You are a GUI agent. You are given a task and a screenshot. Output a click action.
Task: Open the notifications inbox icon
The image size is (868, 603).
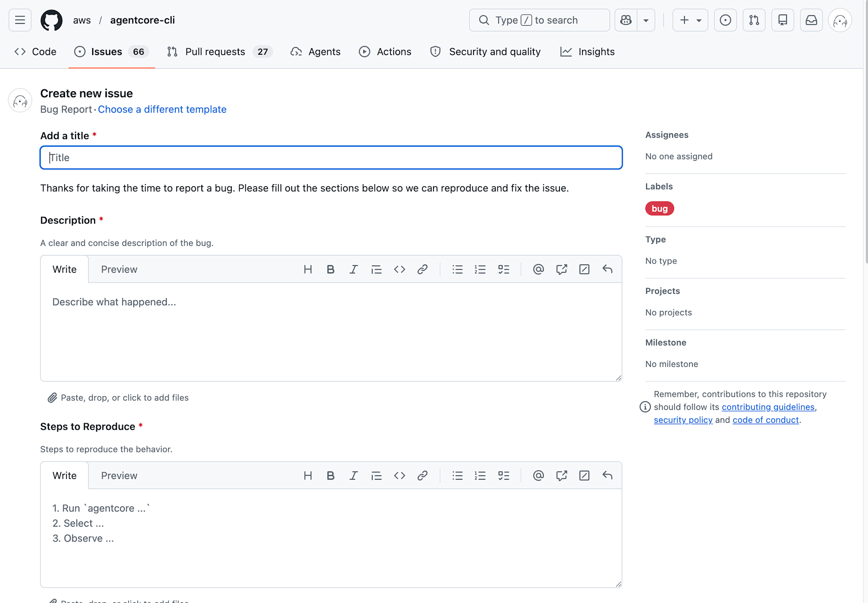click(811, 20)
